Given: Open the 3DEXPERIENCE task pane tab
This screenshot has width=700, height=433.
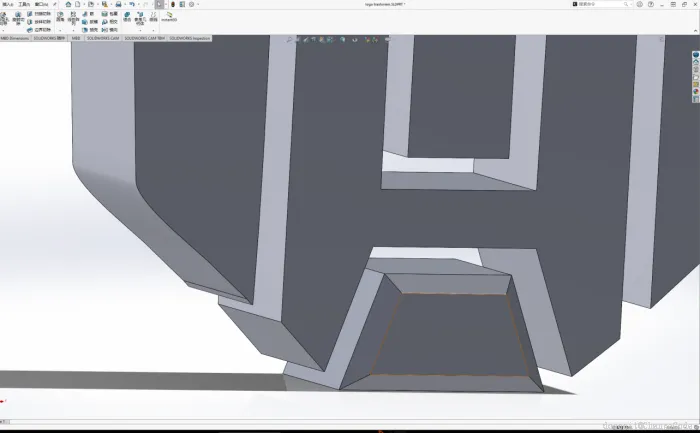Looking at the screenshot, I should pos(696,54).
